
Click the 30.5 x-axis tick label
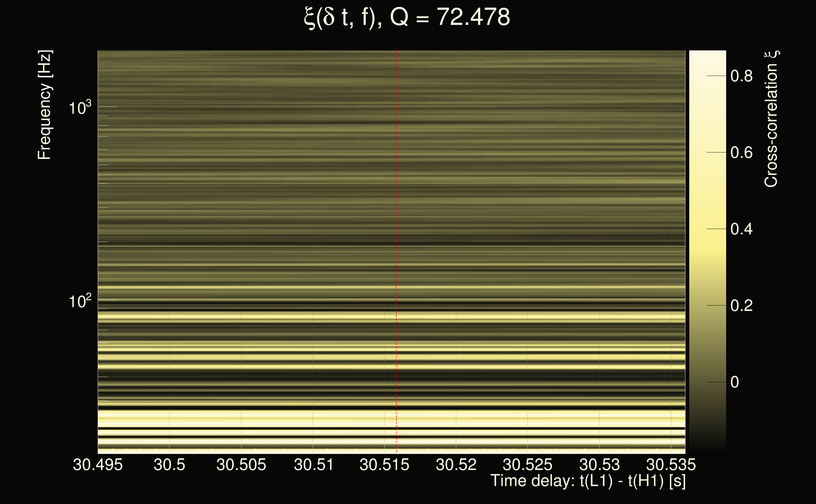(x=169, y=465)
